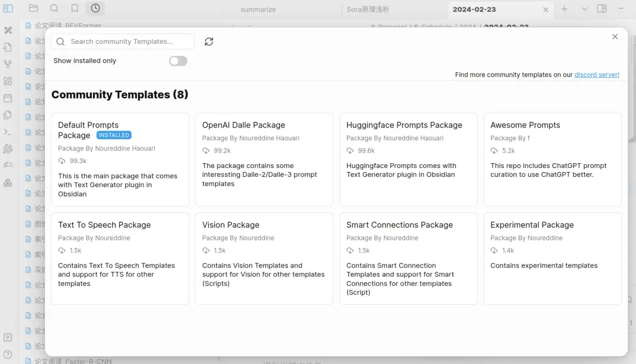
Task: Close the Community Templates dialog
Action: 615,37
